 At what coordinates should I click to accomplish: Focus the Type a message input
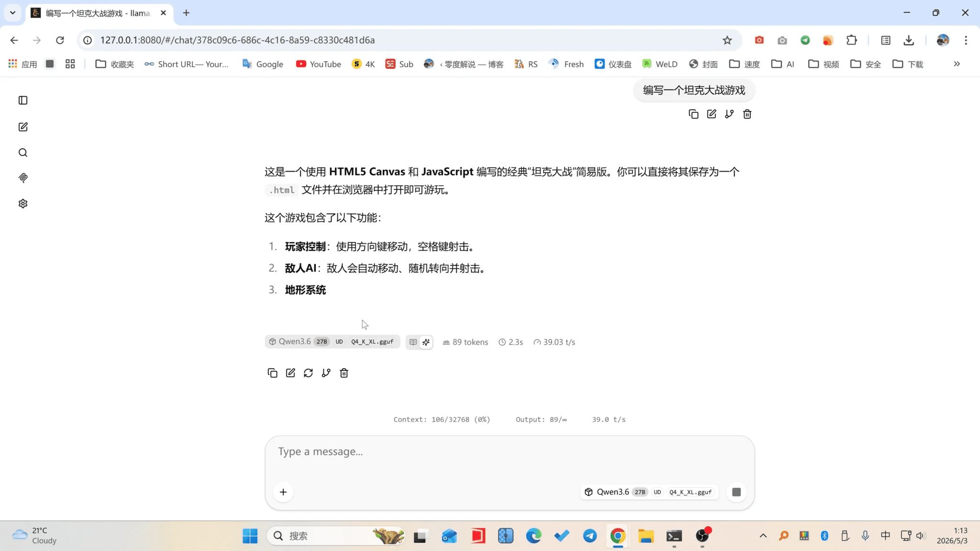tap(509, 452)
